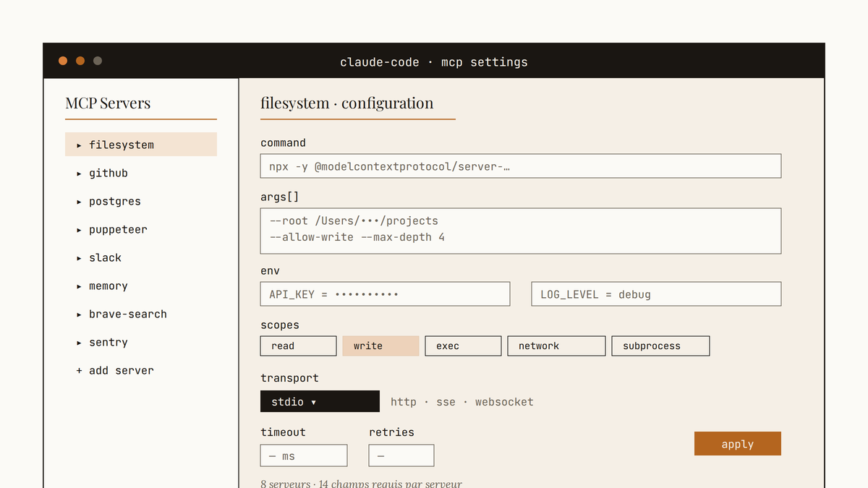The image size is (868, 488).
Task: Expand the github server arrow
Action: 79,174
